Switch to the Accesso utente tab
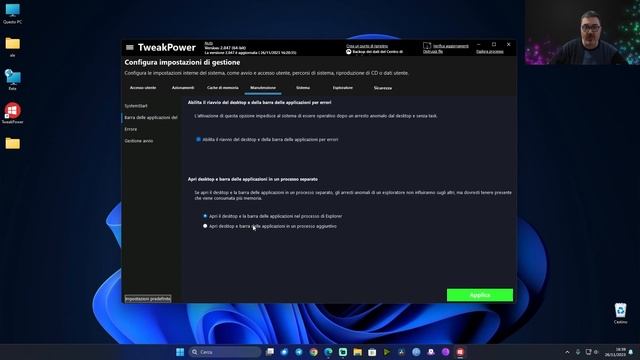Viewport: 640px width, 360px height. [x=143, y=88]
